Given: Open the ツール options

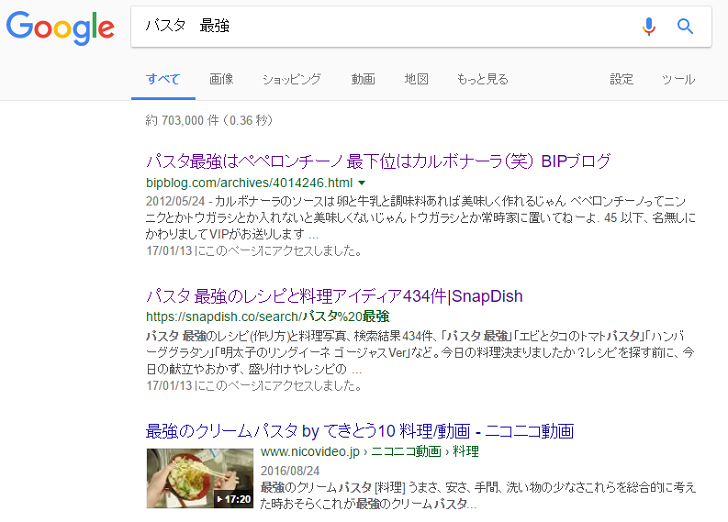Looking at the screenshot, I should (678, 79).
